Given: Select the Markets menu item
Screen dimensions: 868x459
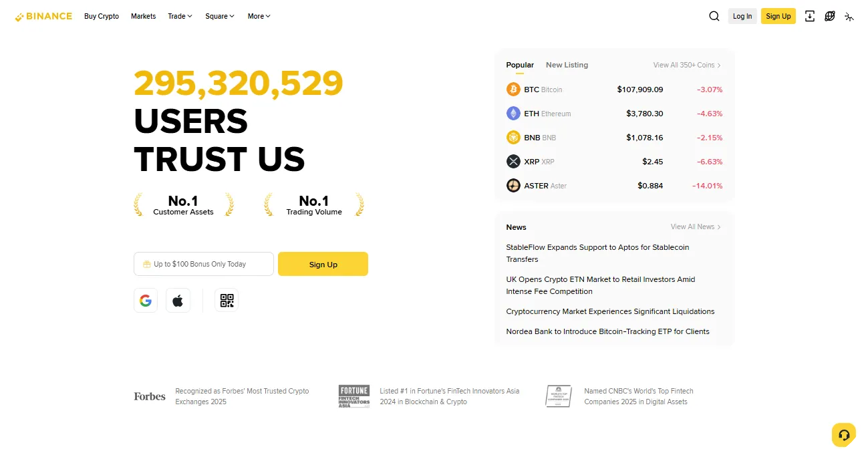Looking at the screenshot, I should coord(143,16).
